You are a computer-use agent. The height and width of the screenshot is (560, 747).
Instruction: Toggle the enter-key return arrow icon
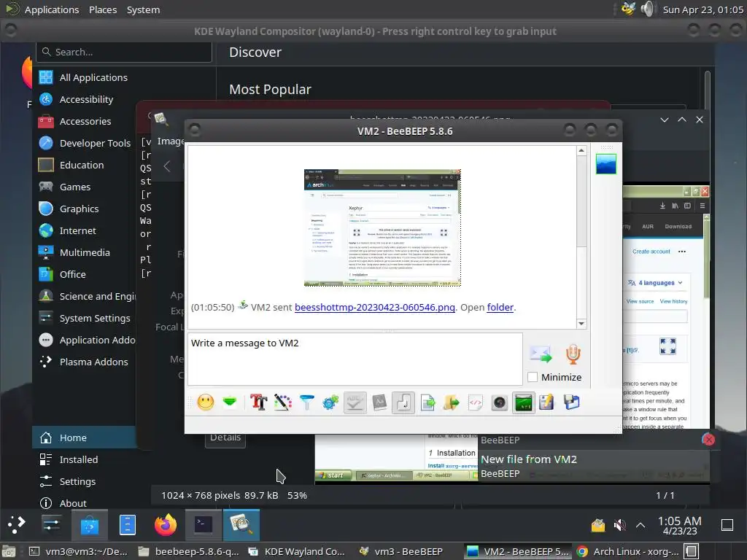[403, 402]
